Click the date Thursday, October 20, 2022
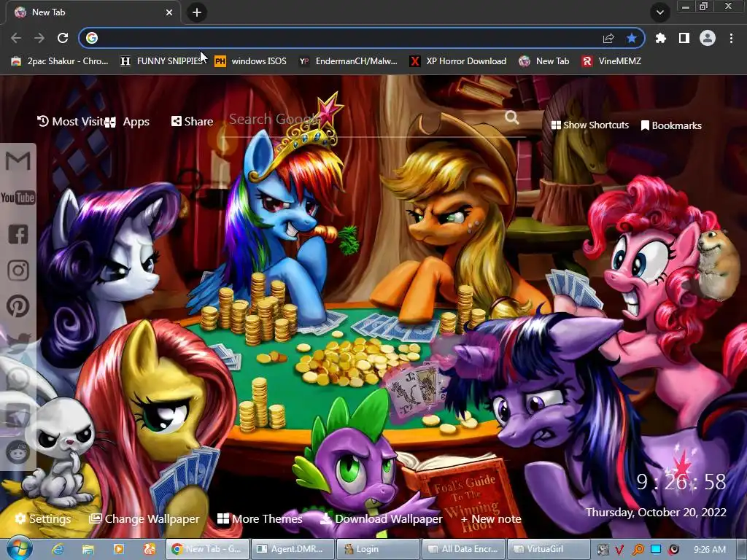747x560 pixels. point(656,513)
